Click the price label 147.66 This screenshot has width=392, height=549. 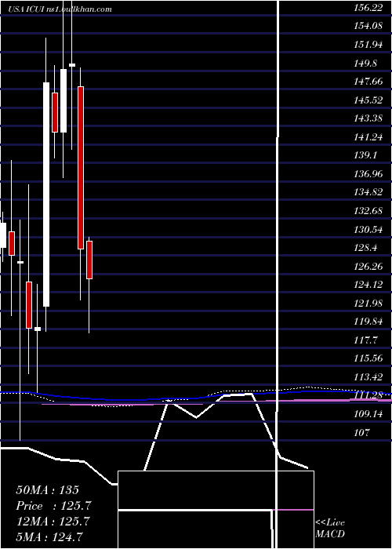pos(368,82)
